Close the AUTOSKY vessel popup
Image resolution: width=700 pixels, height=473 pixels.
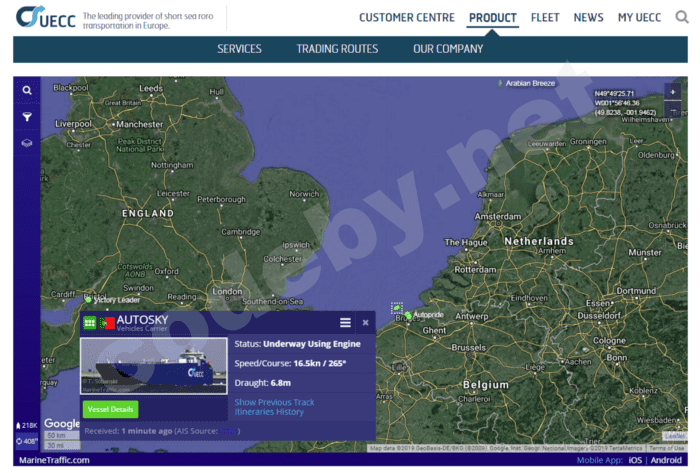coord(365,323)
